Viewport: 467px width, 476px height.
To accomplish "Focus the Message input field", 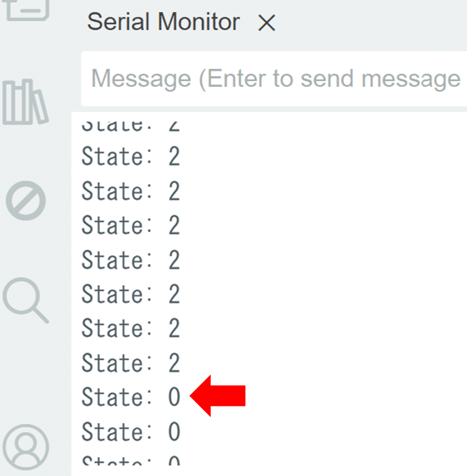I will pos(274,78).
